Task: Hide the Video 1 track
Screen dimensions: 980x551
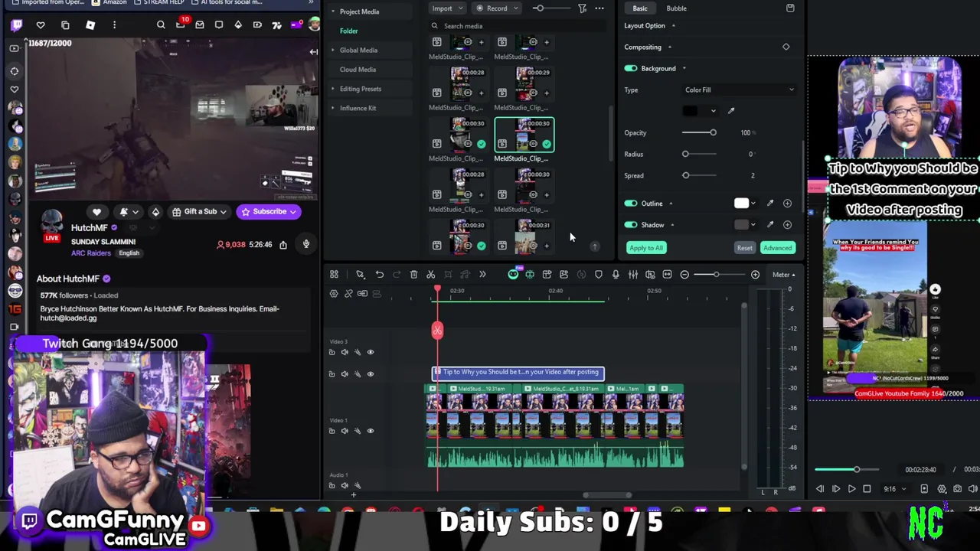Action: click(371, 431)
